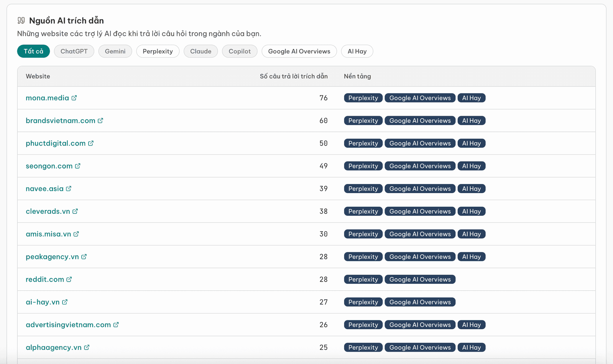Click the Perplexity badge in mona.media row

[x=363, y=98]
